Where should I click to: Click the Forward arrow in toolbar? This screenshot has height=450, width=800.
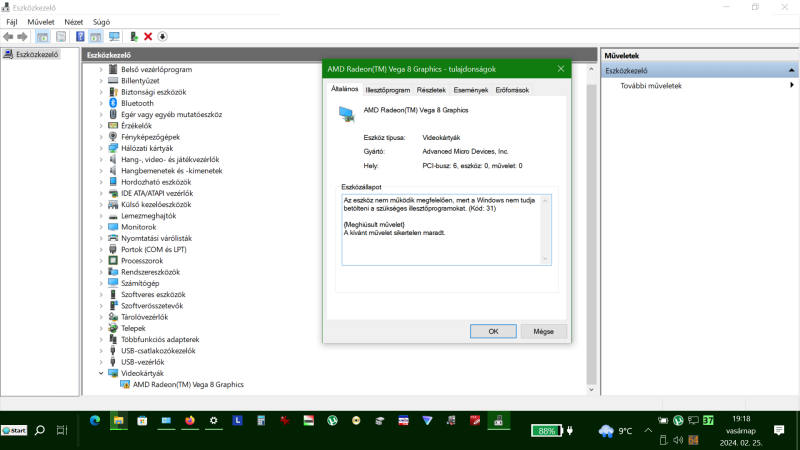click(x=22, y=37)
